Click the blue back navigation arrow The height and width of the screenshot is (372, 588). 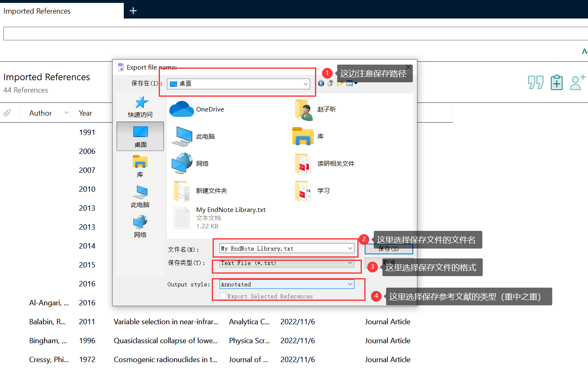coord(321,83)
